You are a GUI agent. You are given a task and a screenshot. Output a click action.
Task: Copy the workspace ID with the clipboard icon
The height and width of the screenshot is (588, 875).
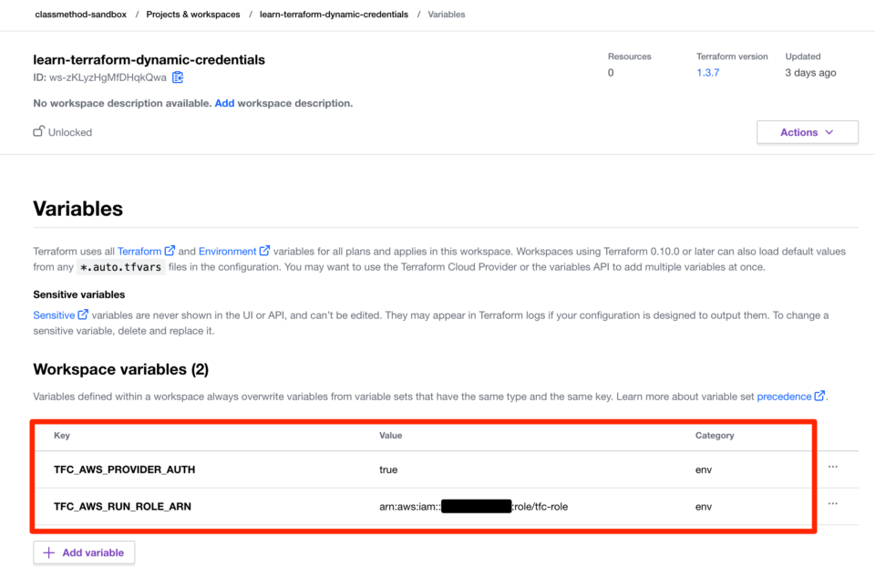178,77
